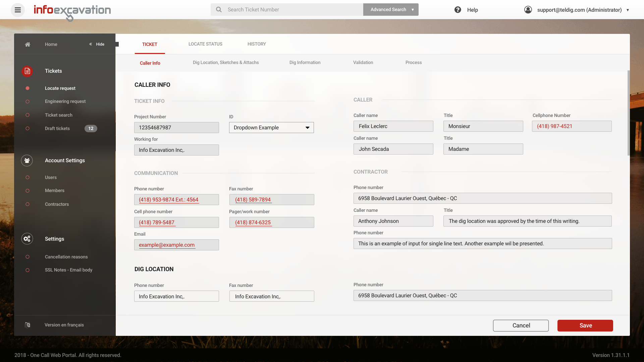Click the Tickets document icon
The width and height of the screenshot is (644, 362).
(27, 71)
